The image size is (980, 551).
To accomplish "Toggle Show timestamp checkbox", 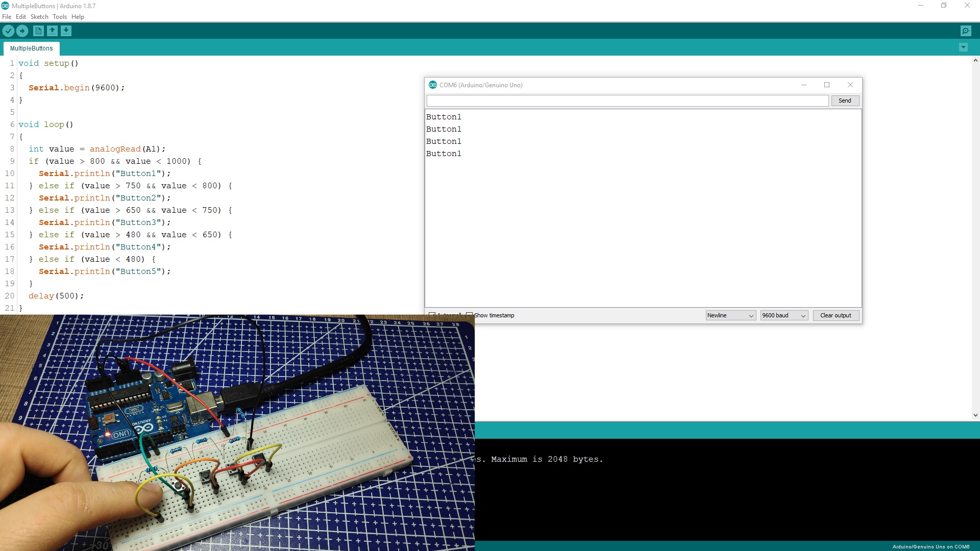I will 469,314.
